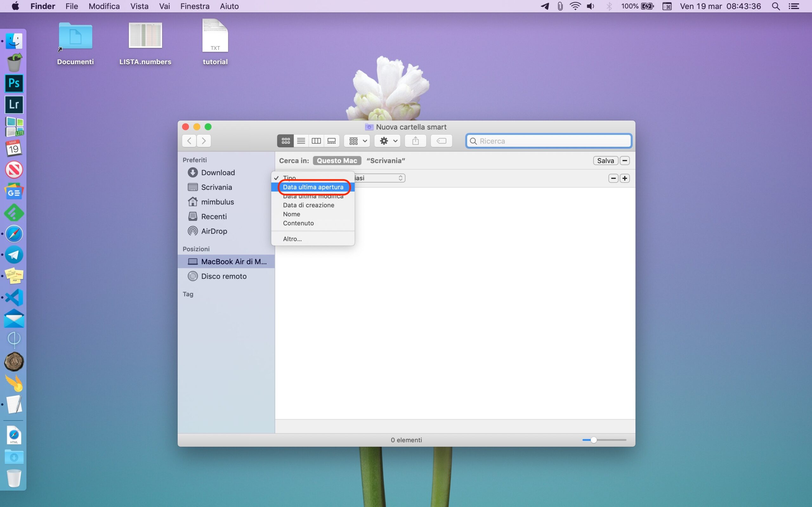Open the group-by dropdown in the toolbar
The image size is (812, 507).
[357, 141]
